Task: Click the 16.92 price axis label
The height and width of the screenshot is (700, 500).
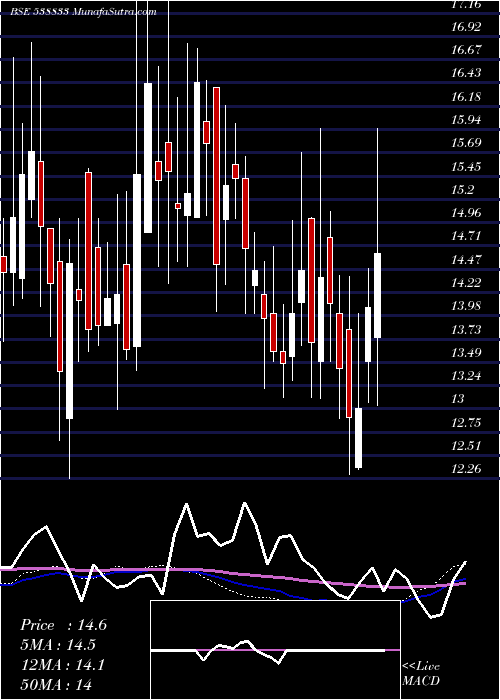Action: (x=466, y=26)
